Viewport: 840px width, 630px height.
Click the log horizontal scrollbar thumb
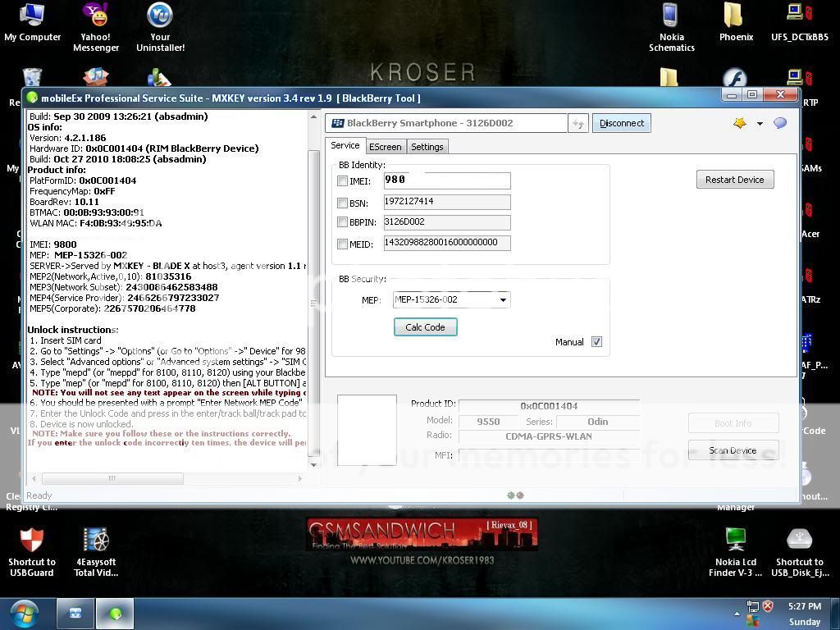click(112, 478)
